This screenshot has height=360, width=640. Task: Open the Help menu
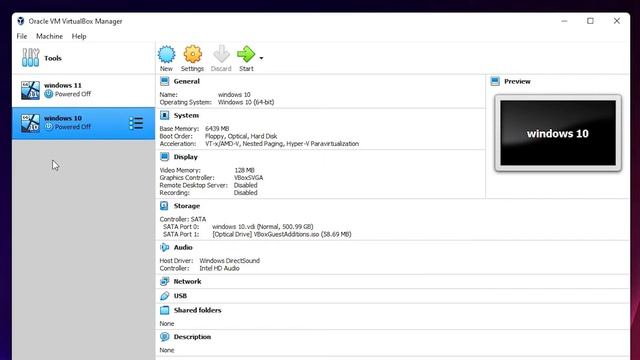(x=79, y=36)
